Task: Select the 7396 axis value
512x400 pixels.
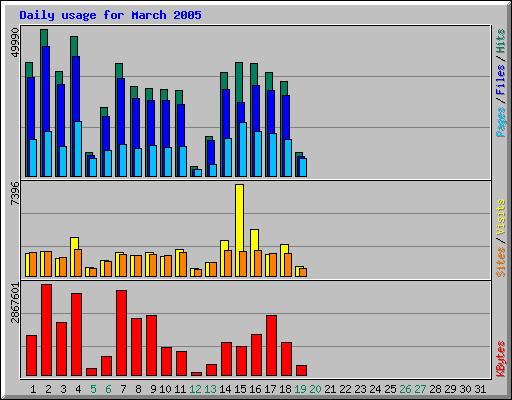Action: click(15, 193)
